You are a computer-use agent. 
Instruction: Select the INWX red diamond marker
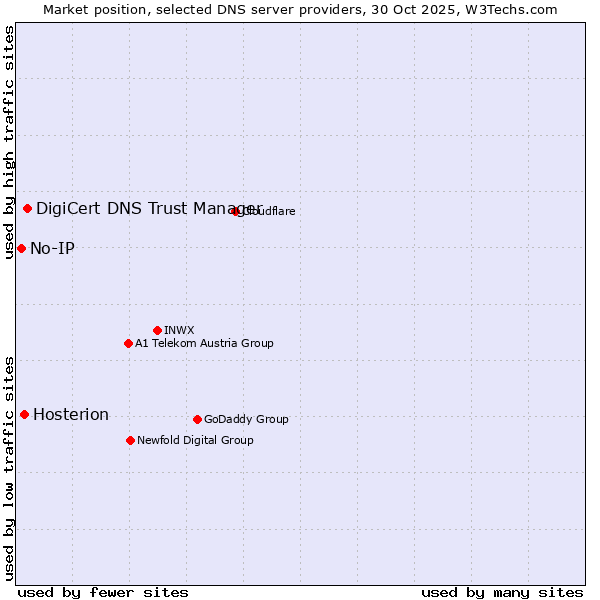pyautogui.click(x=157, y=330)
